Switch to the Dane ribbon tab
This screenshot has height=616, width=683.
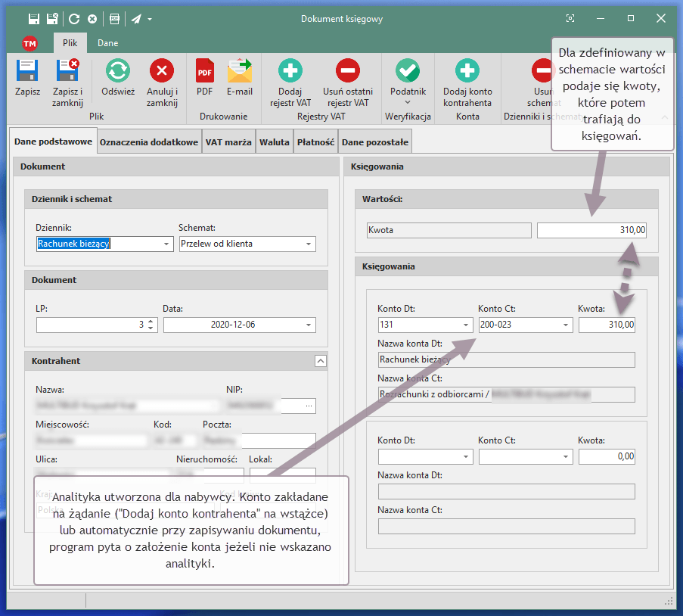pos(107,43)
